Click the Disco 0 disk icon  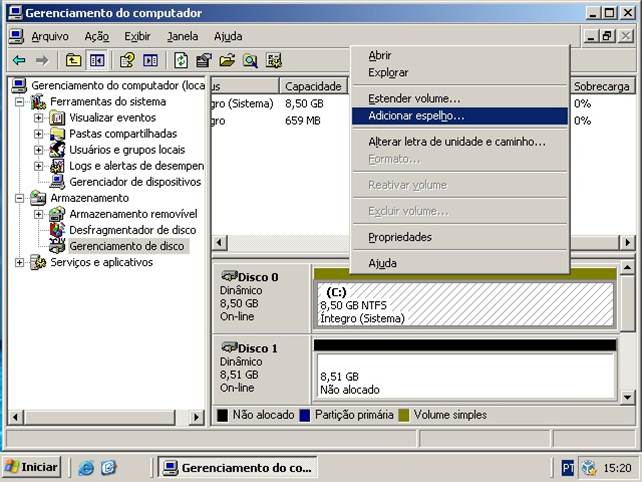[229, 276]
